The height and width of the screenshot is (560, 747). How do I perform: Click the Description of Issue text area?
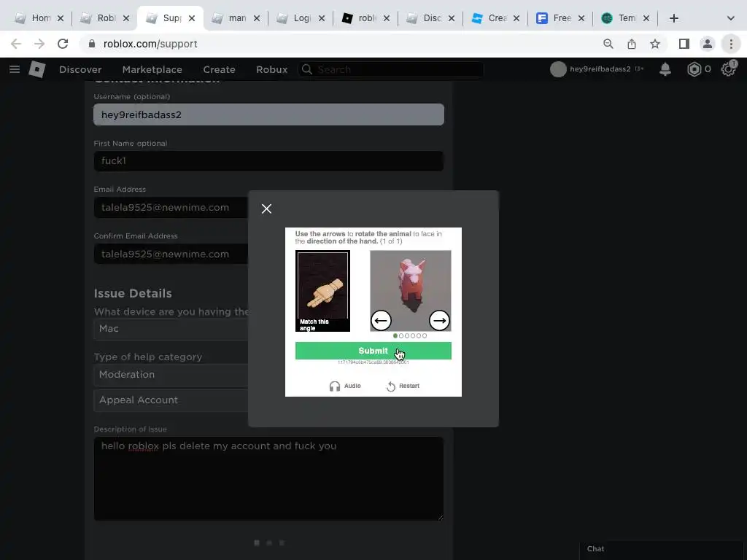point(268,478)
